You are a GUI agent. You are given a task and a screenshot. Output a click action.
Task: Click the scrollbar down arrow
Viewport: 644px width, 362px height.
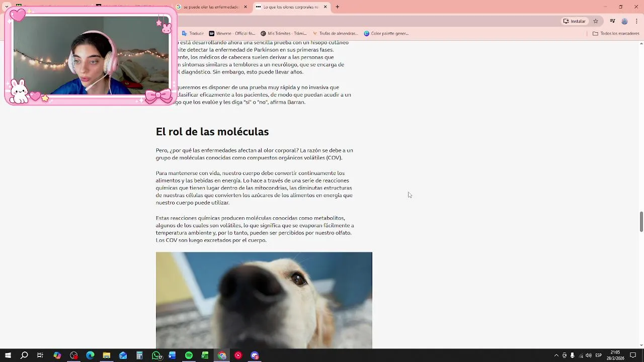641,345
